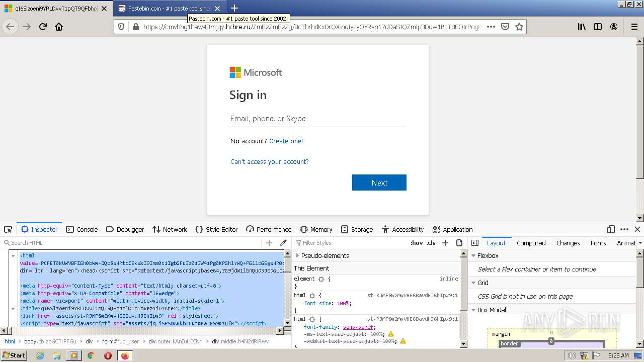Image resolution: width=644 pixels, height=362 pixels.
Task: Save page to Pocket
Action: coord(505,27)
